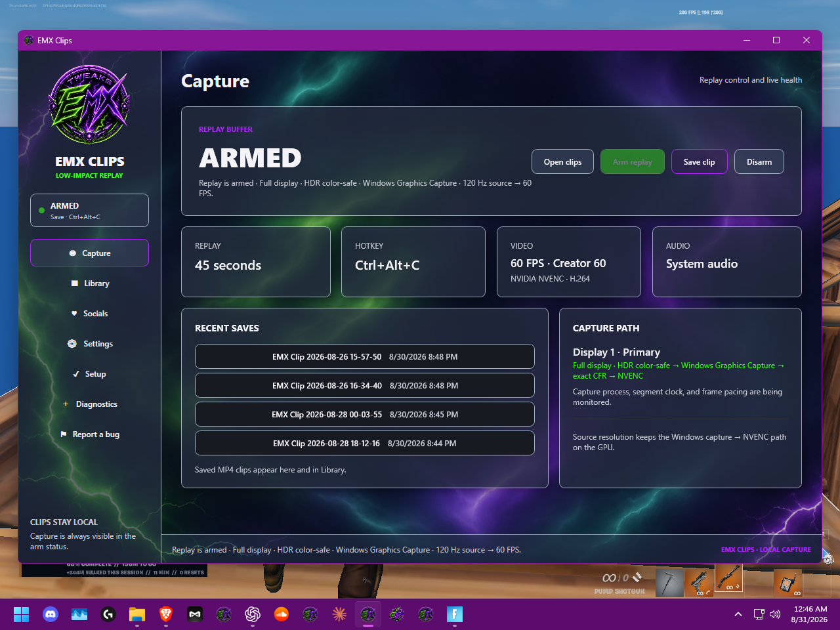Click the HOTKEY Ctrl+Alt+C card
Screen dimensions: 840x630
(x=413, y=262)
